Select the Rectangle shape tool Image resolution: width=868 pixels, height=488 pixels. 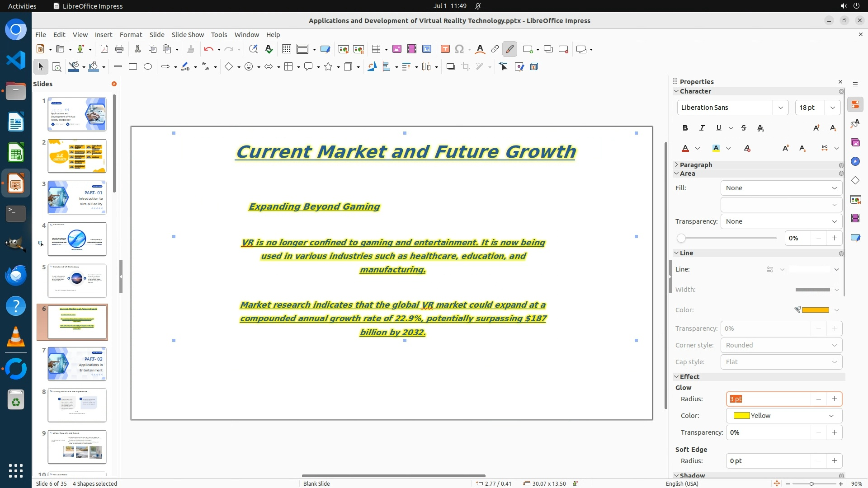(133, 66)
